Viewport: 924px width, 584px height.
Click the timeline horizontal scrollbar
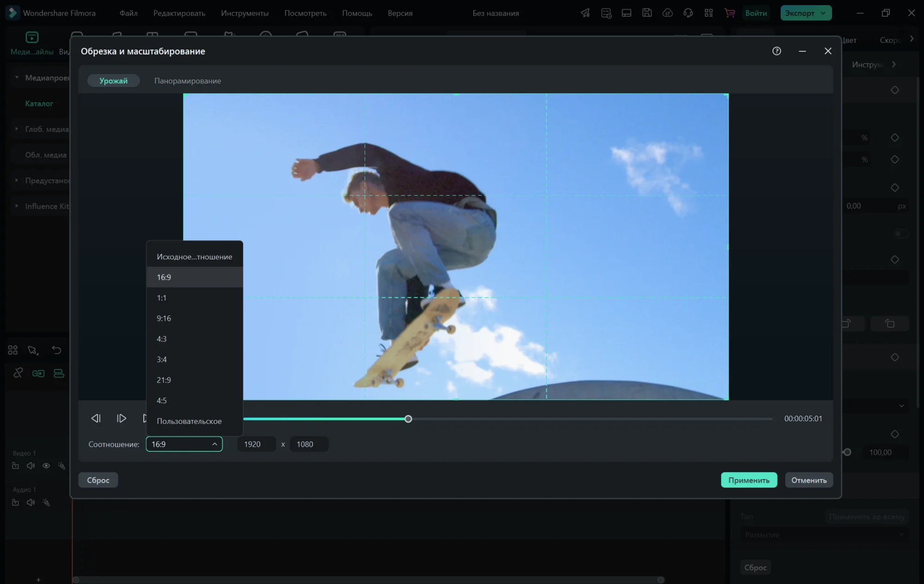pyautogui.click(x=368, y=580)
